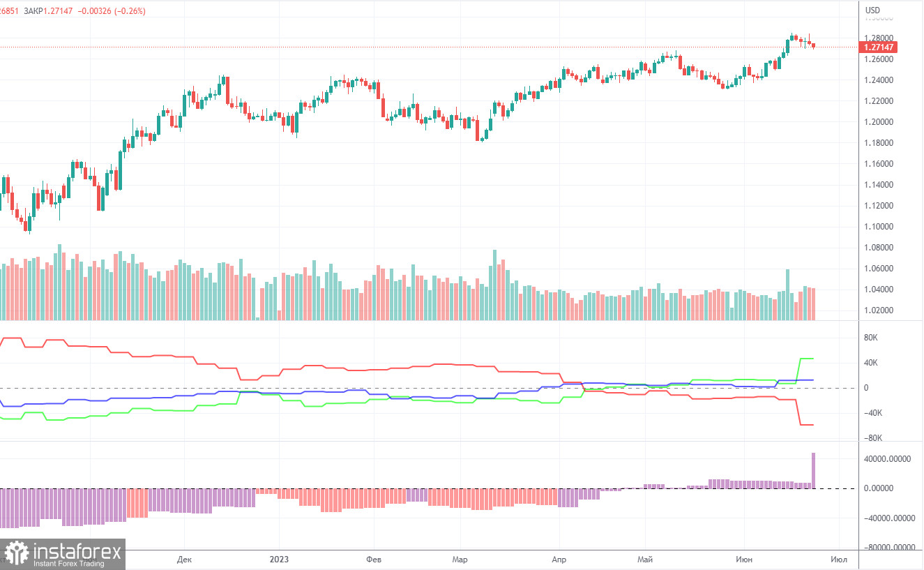Click the 1.02000 price axis label

[x=879, y=310]
